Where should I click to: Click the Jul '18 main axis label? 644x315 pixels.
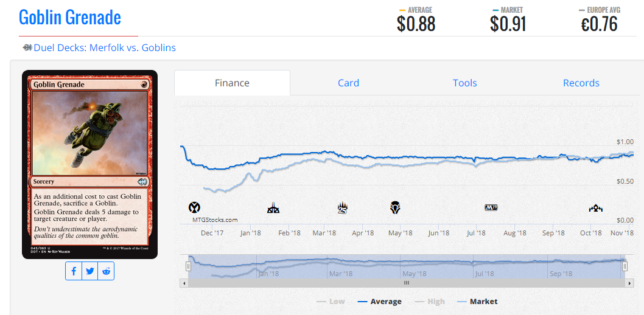476,232
